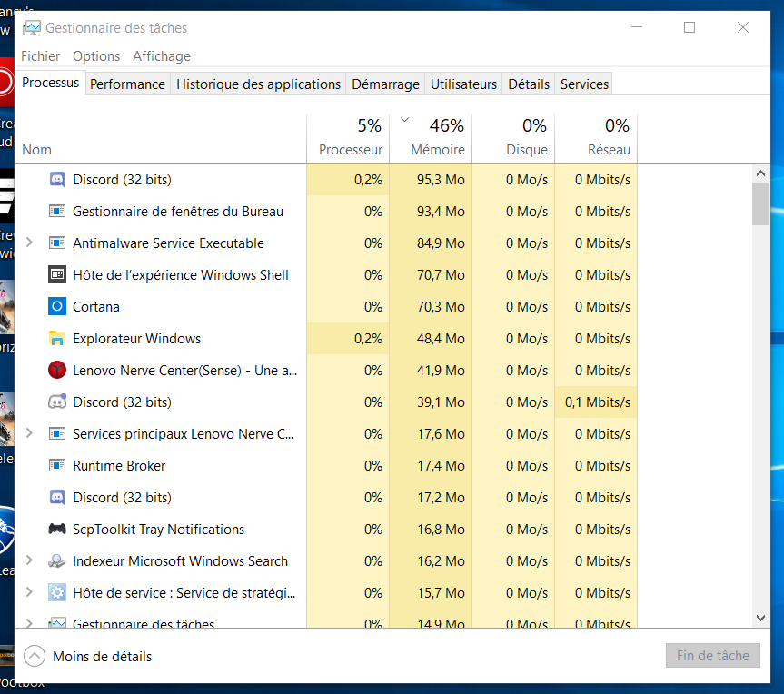
Task: Click the vertical scrollbar thumb
Action: [x=760, y=203]
